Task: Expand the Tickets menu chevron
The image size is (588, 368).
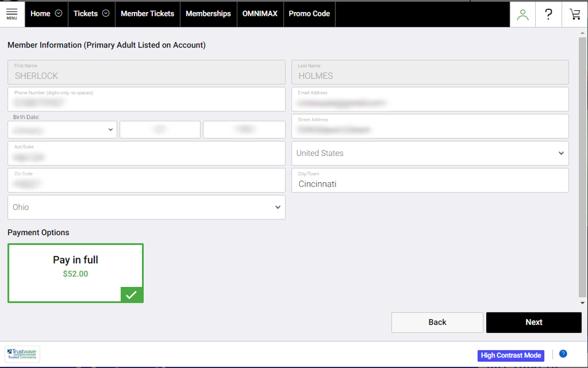Action: click(x=106, y=14)
